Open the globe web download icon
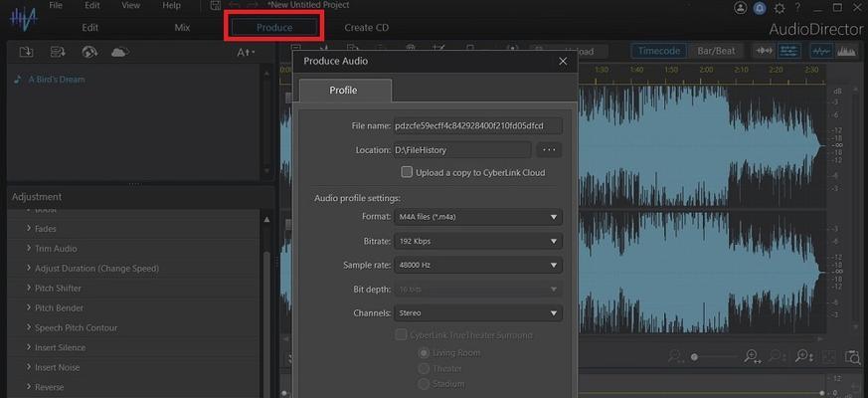868x398 pixels. 89,52
